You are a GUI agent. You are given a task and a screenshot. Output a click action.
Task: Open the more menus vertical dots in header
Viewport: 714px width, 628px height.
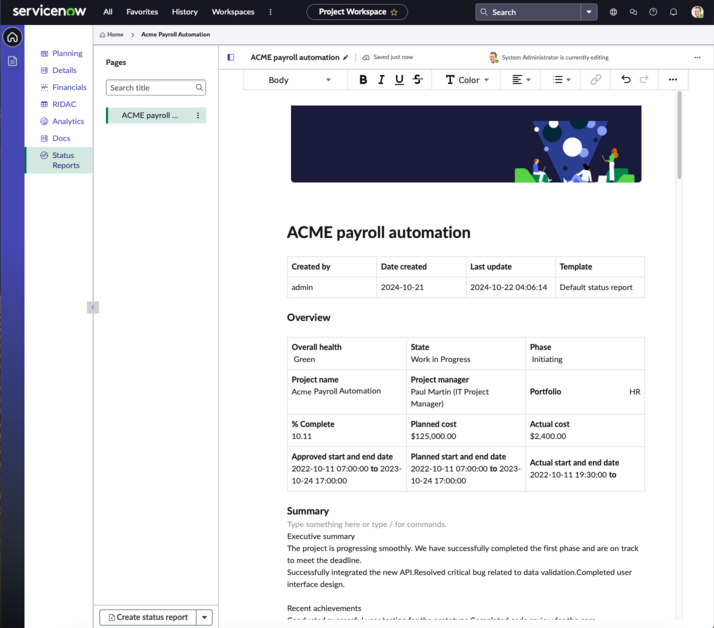[270, 12]
